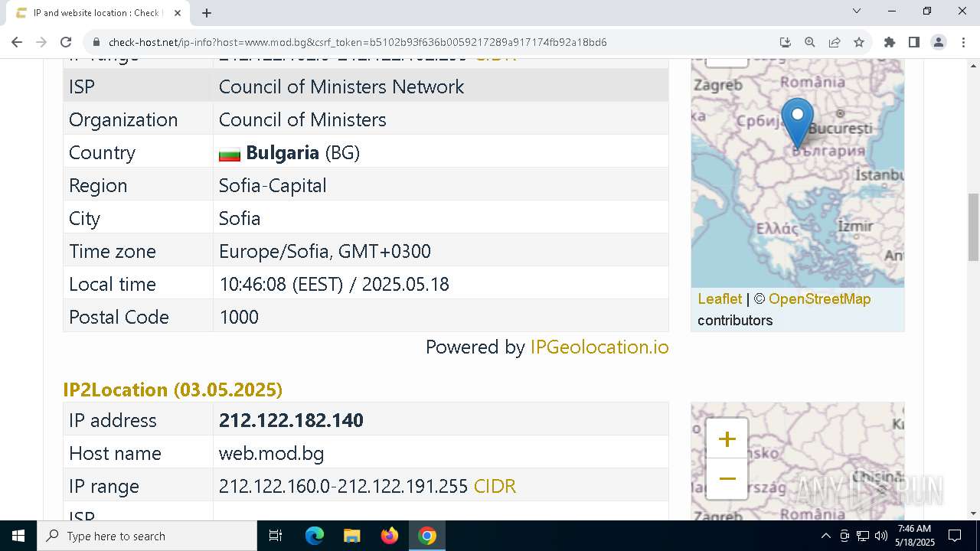Open the notification center
The height and width of the screenshot is (551, 980).
coord(955,536)
